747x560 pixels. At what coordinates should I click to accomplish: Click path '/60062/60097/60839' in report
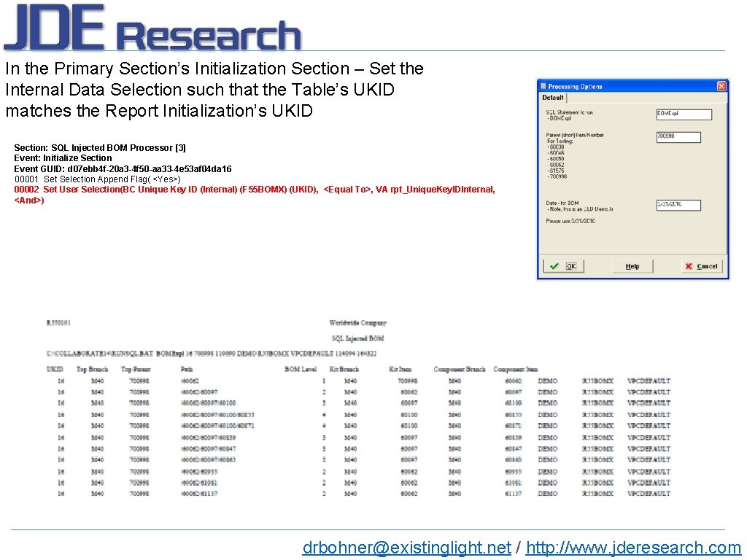click(208, 437)
